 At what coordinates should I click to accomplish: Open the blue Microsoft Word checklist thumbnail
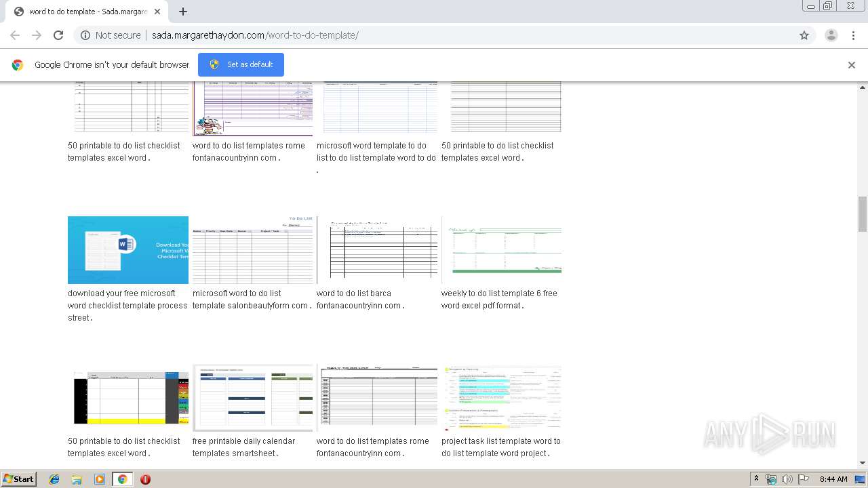(128, 250)
